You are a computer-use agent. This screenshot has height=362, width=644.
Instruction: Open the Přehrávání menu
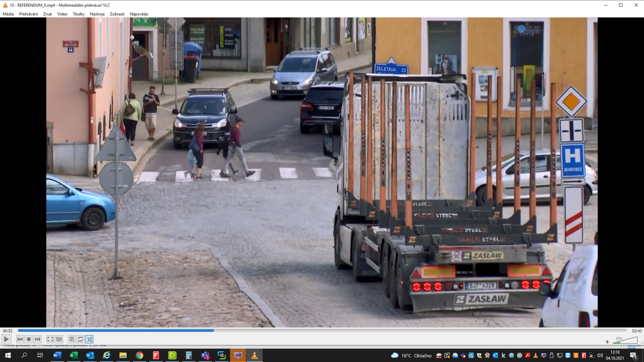coord(29,14)
